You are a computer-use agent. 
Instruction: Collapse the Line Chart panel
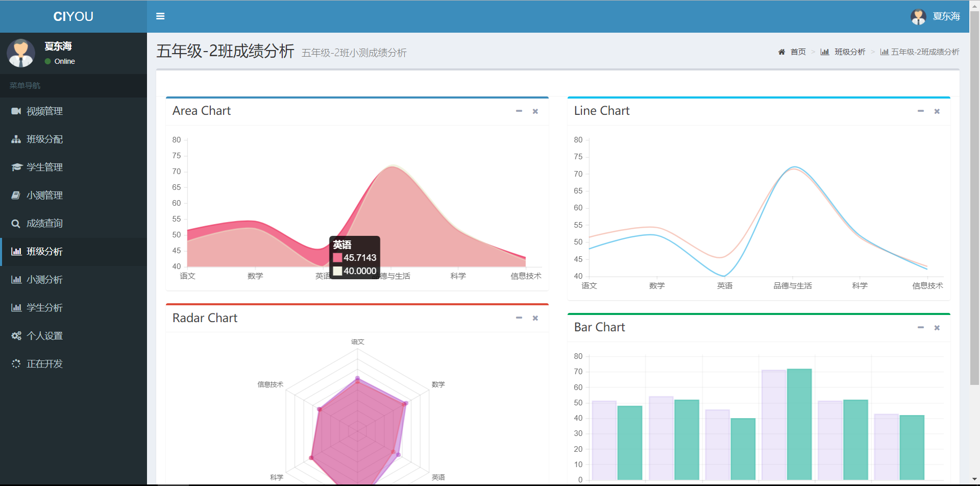tap(921, 111)
